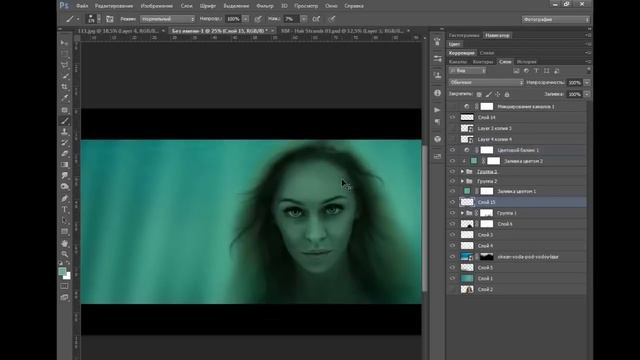Screen dimensions: 640x360
Task: Open the Изображение menu
Action: (x=157, y=6)
